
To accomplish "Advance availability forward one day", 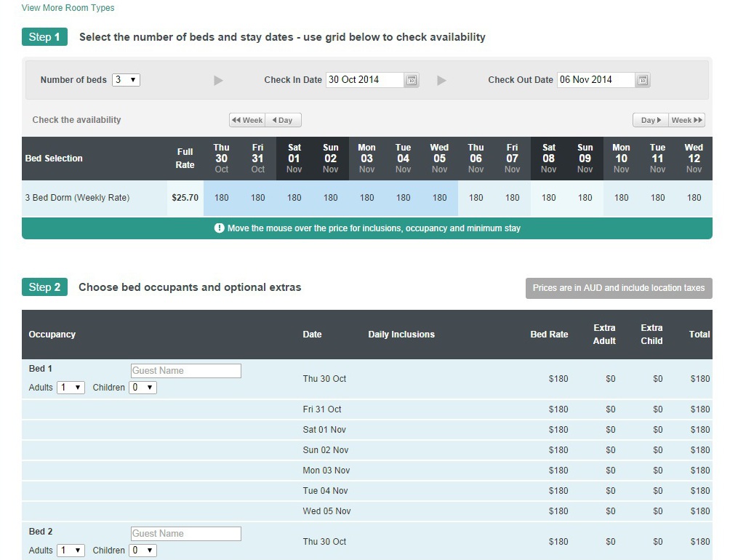I will 651,120.
